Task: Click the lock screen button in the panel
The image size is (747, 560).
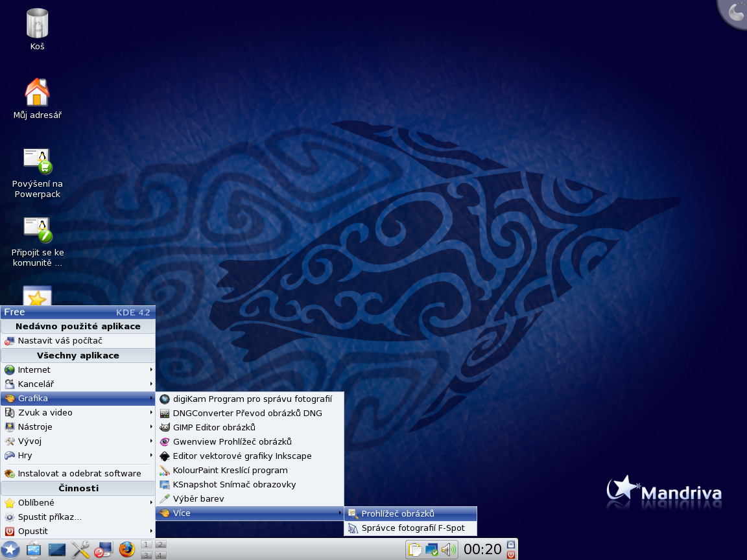Action: 511,544
